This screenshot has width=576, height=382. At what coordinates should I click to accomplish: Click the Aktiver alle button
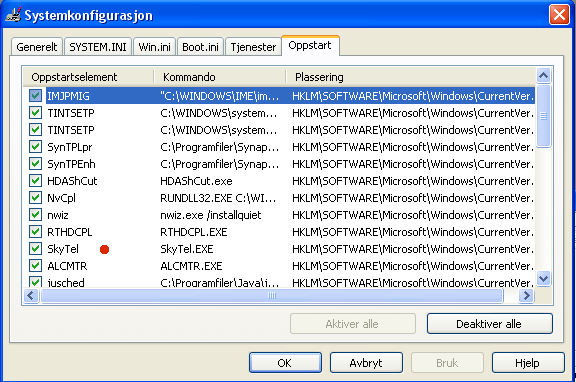[x=353, y=324]
